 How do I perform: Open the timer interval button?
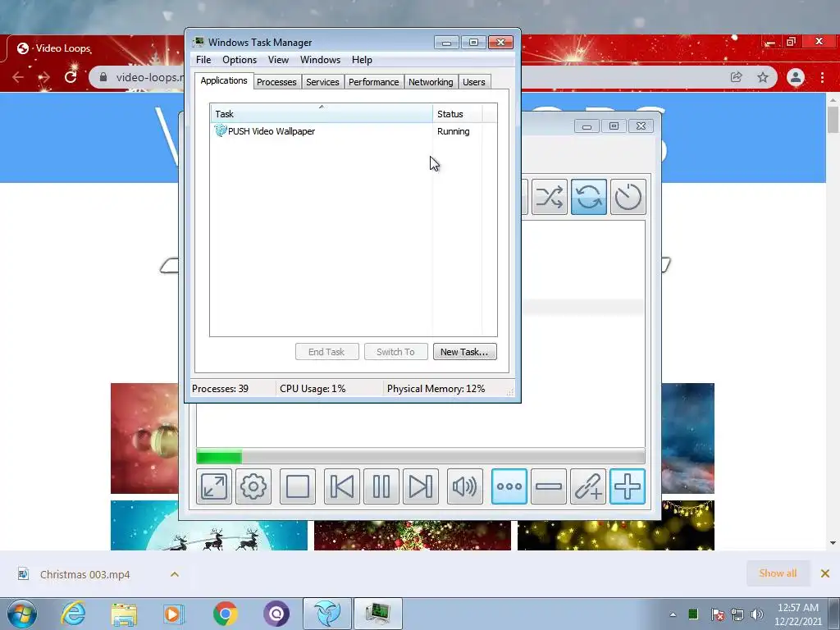(x=628, y=197)
